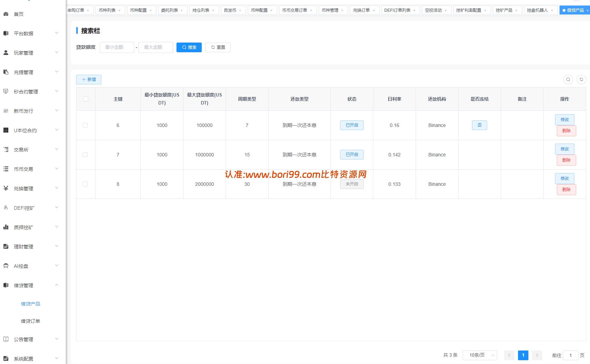Focus the 最大金额 input field
The height and width of the screenshot is (364, 590).
156,47
